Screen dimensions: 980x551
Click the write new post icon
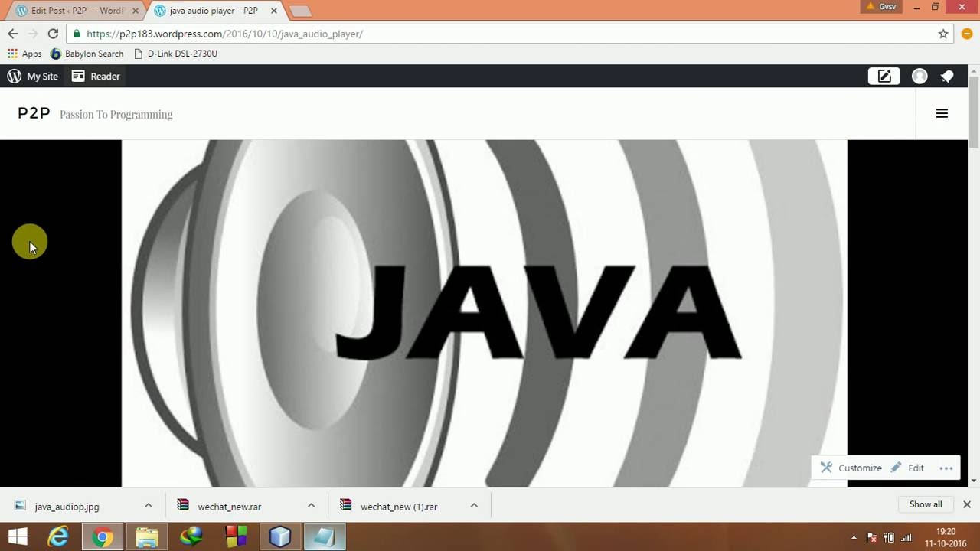point(884,76)
